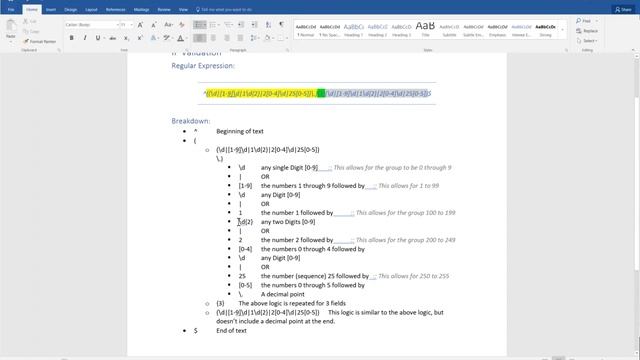Screen dimensions: 640x360
Task: Apply the Normal style
Action: pyautogui.click(x=306, y=30)
